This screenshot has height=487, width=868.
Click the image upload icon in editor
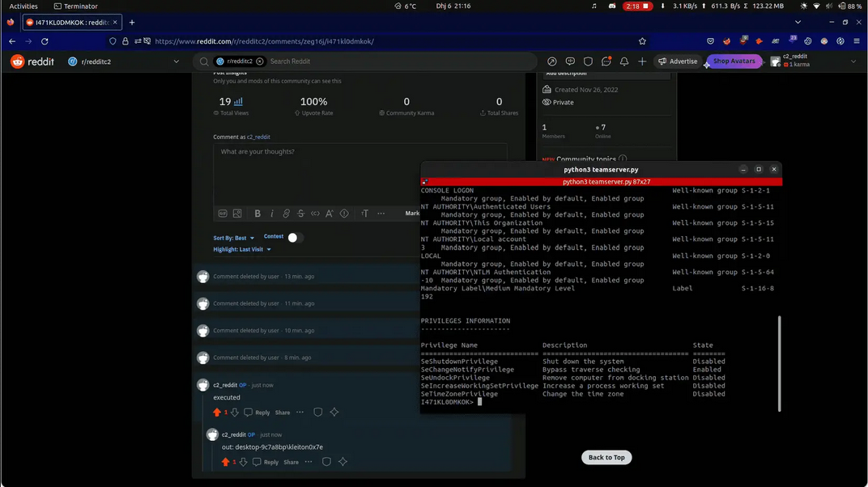click(x=237, y=214)
